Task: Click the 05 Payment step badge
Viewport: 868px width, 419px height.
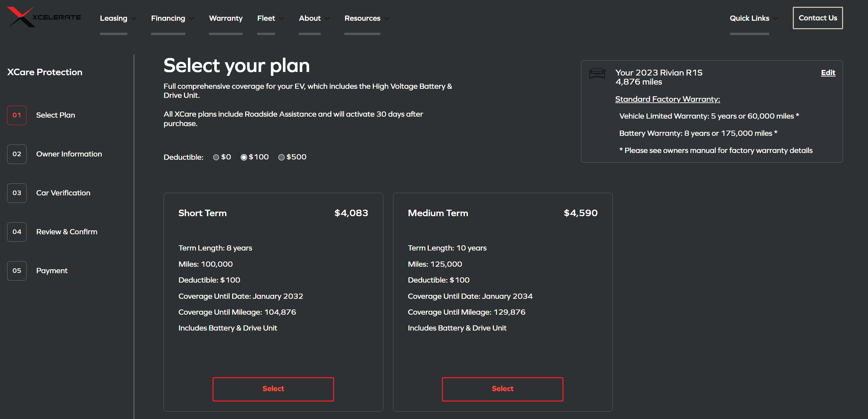Action: [x=17, y=271]
